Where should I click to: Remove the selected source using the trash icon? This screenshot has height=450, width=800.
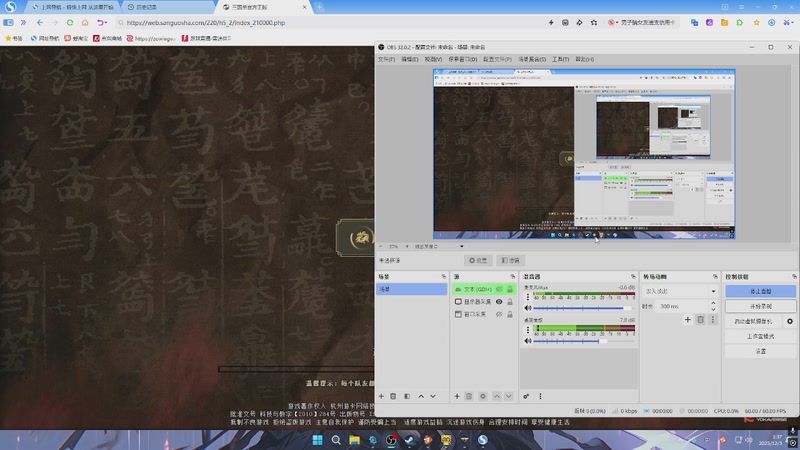point(469,396)
